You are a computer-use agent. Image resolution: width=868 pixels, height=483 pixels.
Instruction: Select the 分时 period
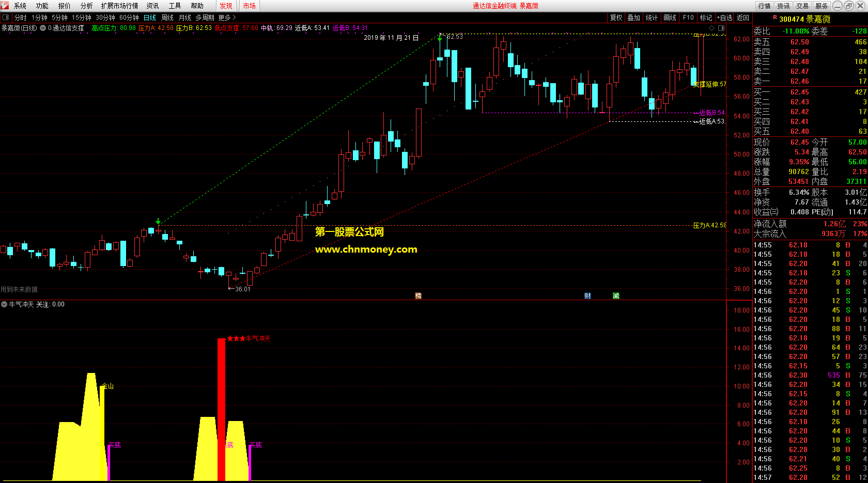(21, 18)
